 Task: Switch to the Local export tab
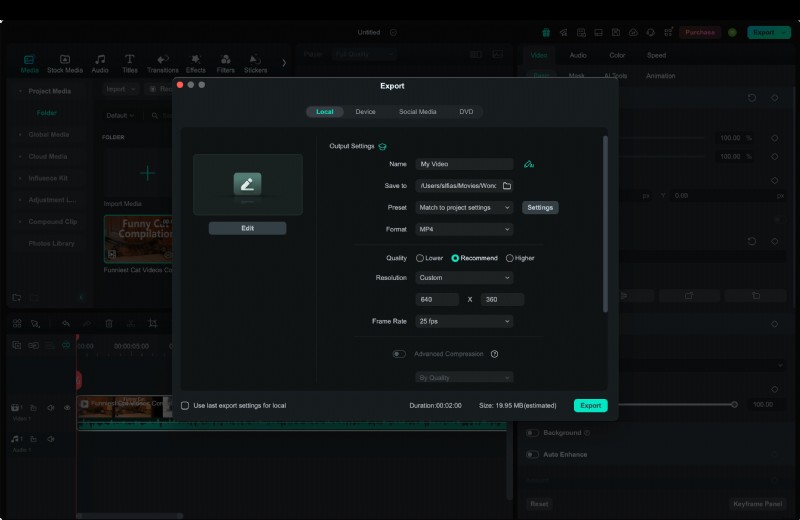point(324,112)
